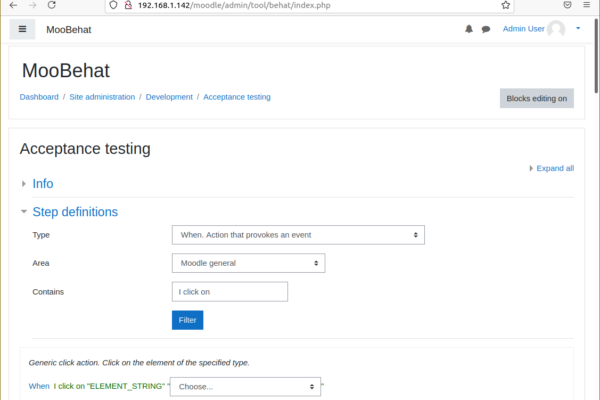The height and width of the screenshot is (400, 600).
Task: Open the notifications bell
Action: pyautogui.click(x=469, y=29)
